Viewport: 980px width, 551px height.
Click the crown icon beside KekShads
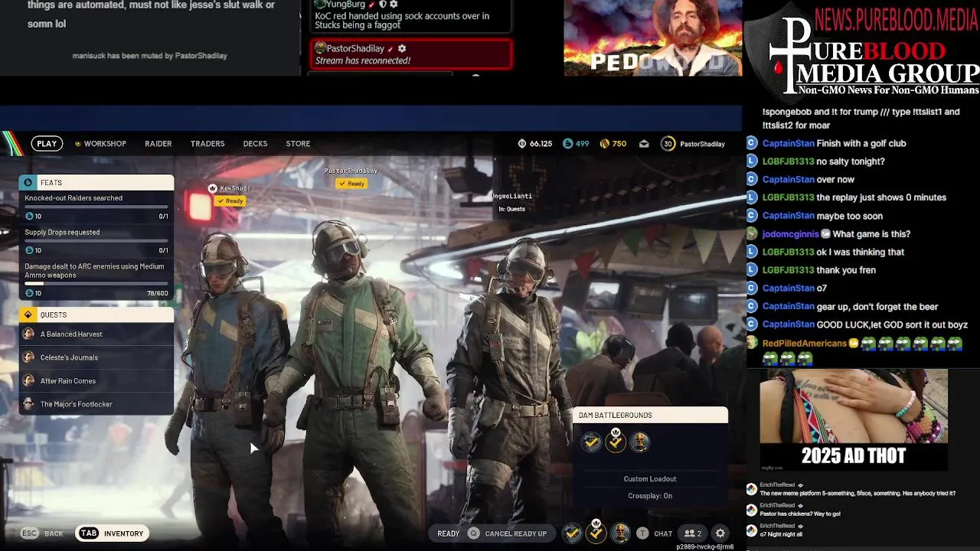click(212, 188)
